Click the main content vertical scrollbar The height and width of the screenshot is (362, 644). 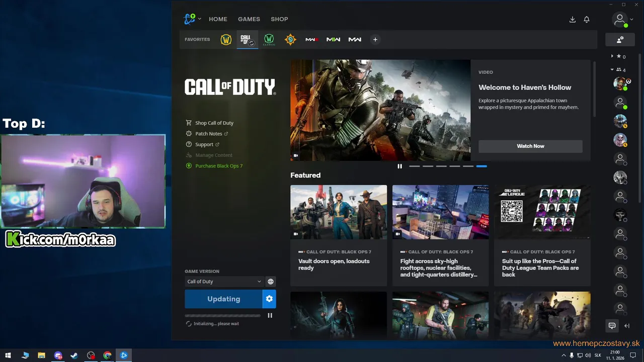594,89
